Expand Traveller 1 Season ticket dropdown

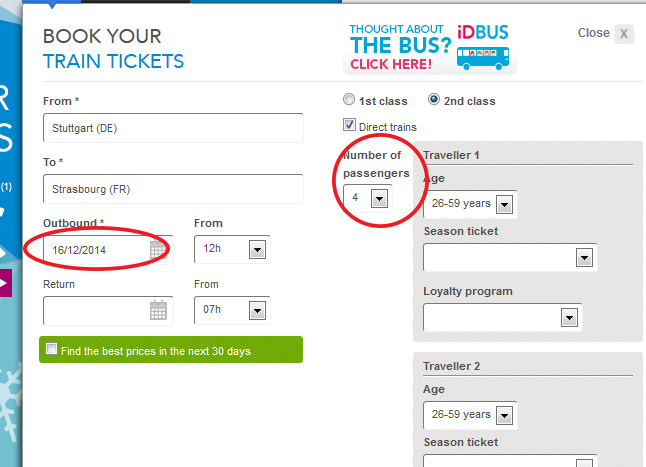coord(510,257)
